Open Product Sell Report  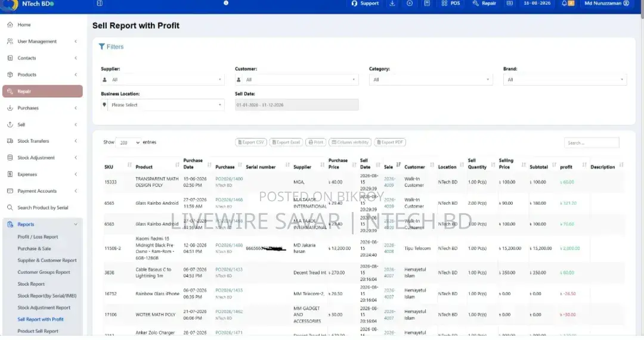click(x=38, y=331)
